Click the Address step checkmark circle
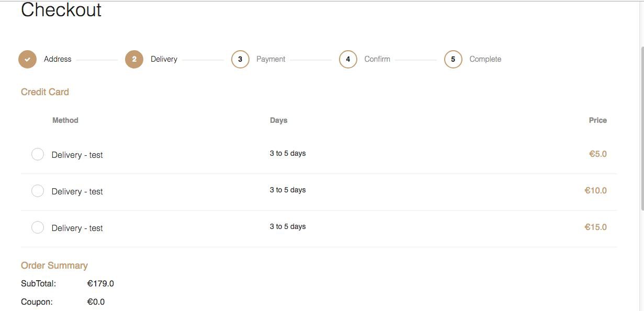This screenshot has height=311, width=644. 27,59
